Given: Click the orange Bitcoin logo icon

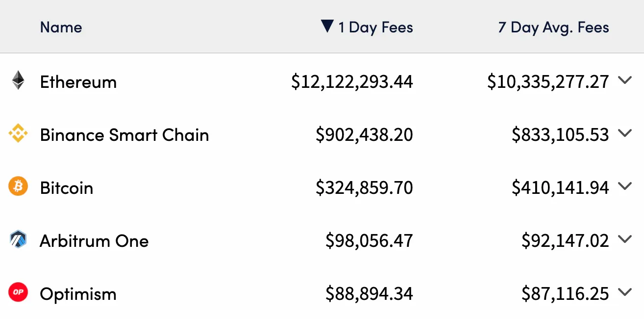Looking at the screenshot, I should [18, 186].
